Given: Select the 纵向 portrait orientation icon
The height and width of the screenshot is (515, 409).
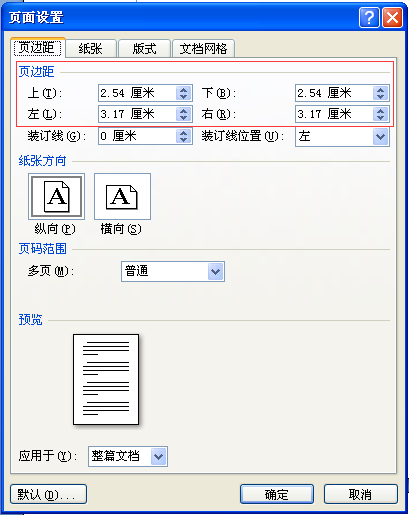Looking at the screenshot, I should tap(56, 196).
